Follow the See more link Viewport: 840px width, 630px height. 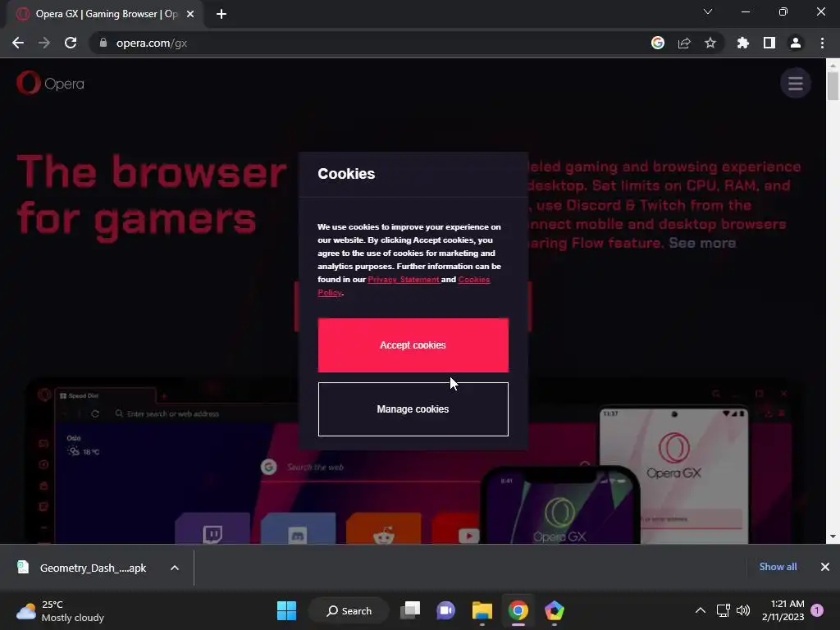(702, 243)
